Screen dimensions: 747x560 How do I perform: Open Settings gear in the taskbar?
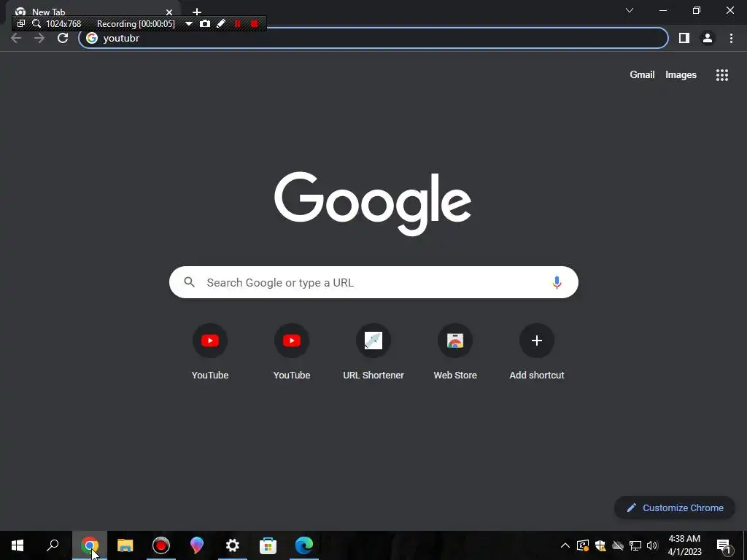pos(233,545)
